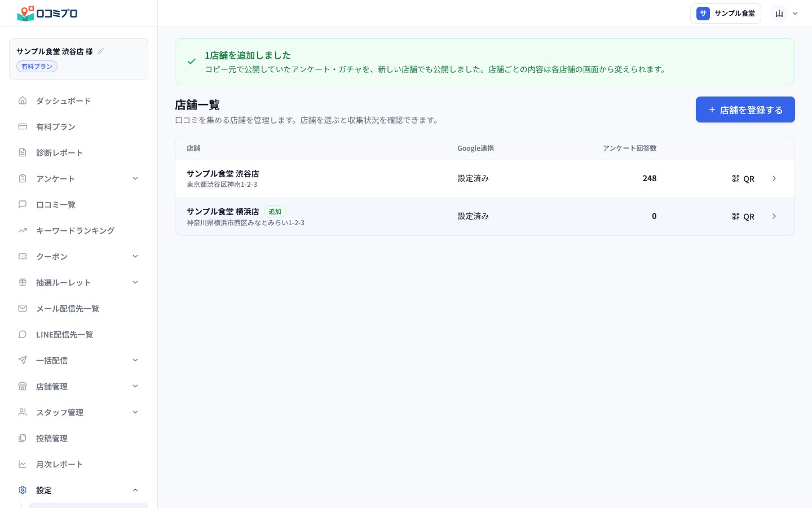Select the サンプル食堂 横浜店 store name
Screen dimensions: 812x508
click(223, 212)
